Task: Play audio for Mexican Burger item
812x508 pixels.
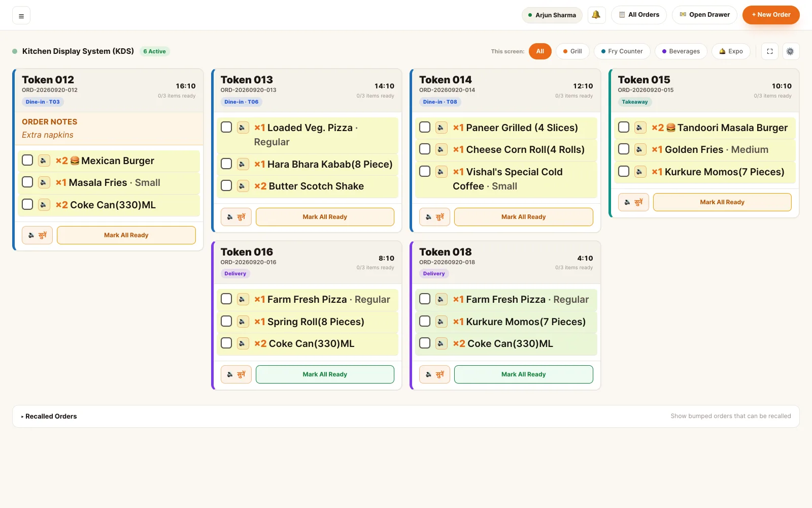Action: (x=44, y=161)
